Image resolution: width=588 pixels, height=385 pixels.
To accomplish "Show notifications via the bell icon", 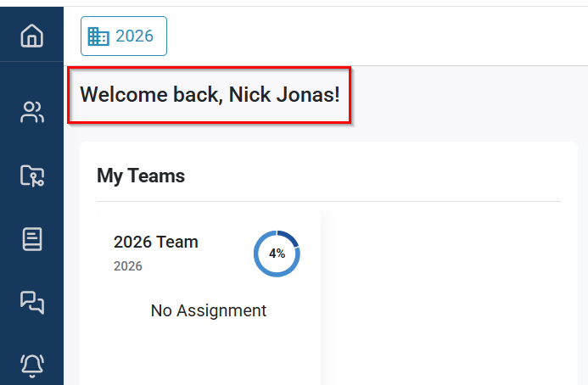I will tap(31, 365).
